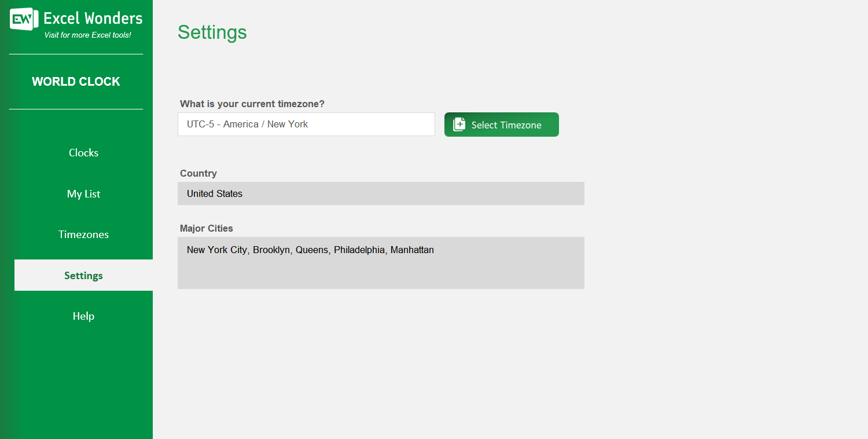Click the Country label

pyautogui.click(x=198, y=173)
